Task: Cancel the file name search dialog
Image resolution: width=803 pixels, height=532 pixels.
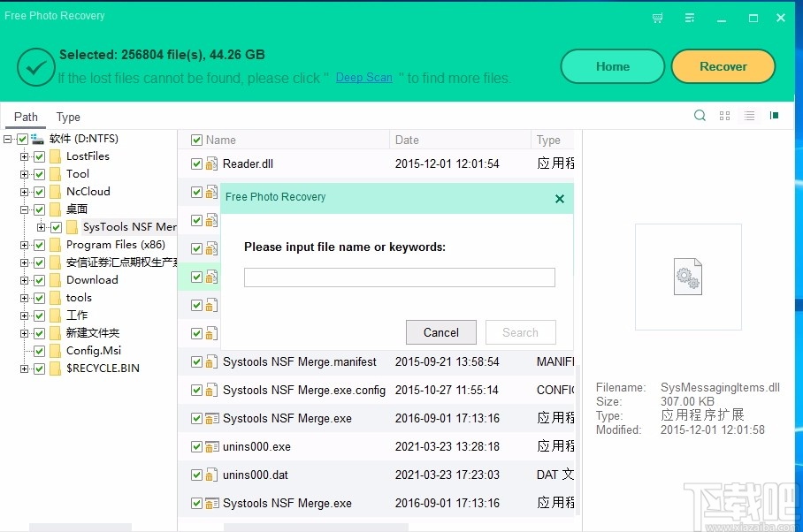Action: (440, 332)
